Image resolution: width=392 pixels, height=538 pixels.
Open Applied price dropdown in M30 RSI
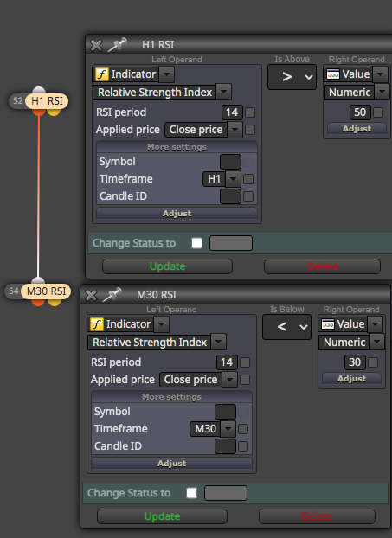229,380
